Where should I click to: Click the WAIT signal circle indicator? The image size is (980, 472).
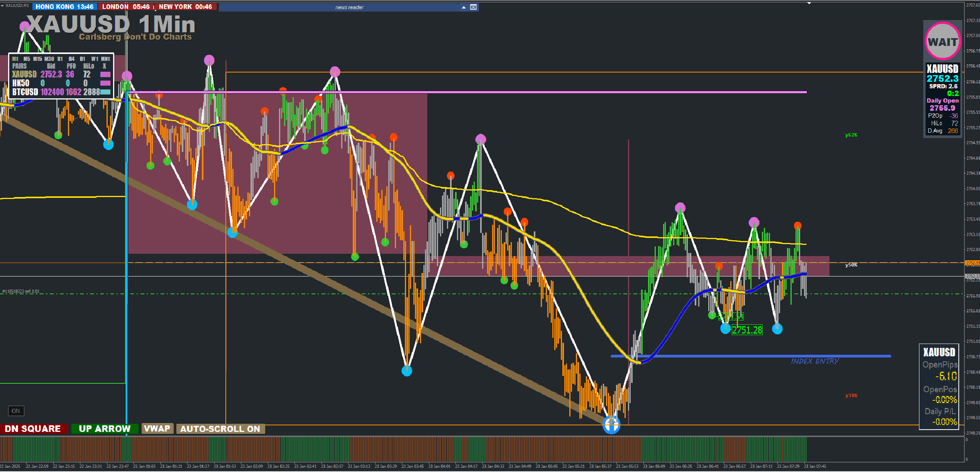pos(942,41)
